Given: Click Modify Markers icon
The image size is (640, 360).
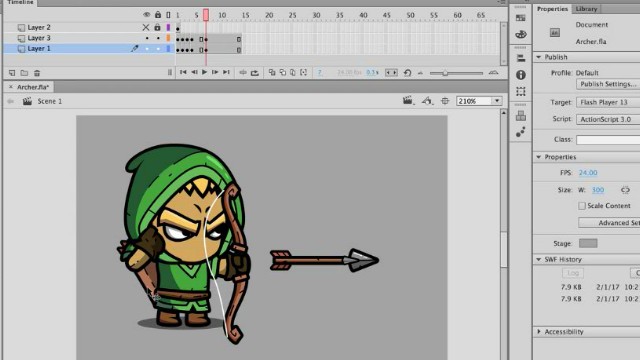Looking at the screenshot, I should tap(303, 73).
